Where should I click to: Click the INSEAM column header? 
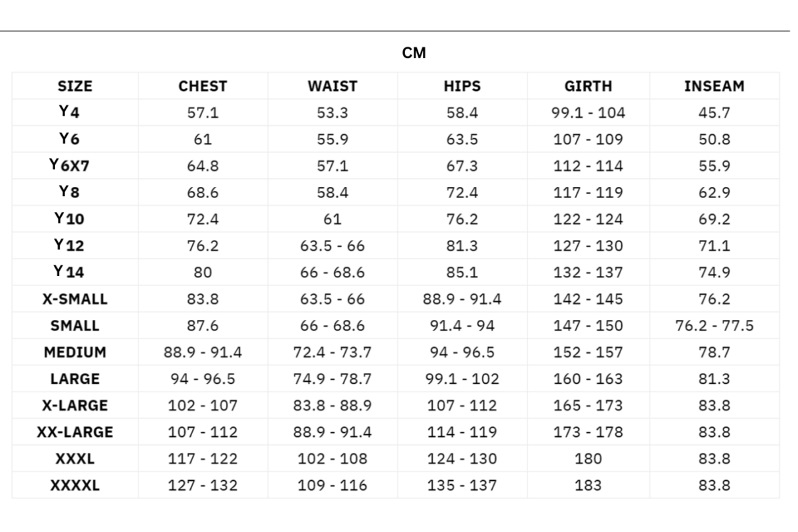[714, 86]
